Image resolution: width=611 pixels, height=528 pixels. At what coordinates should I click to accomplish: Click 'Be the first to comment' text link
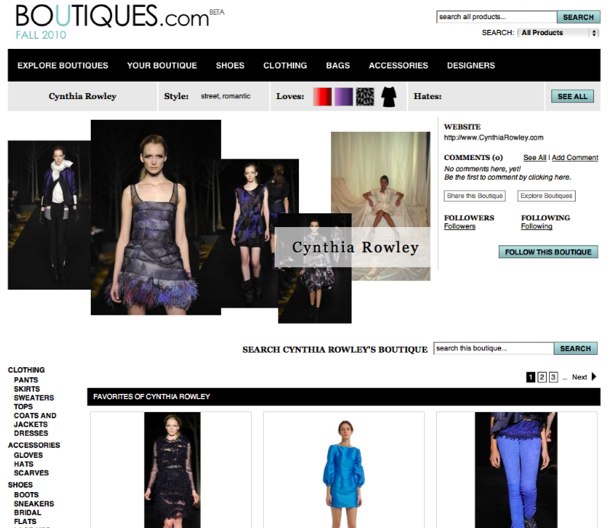pyautogui.click(x=508, y=177)
